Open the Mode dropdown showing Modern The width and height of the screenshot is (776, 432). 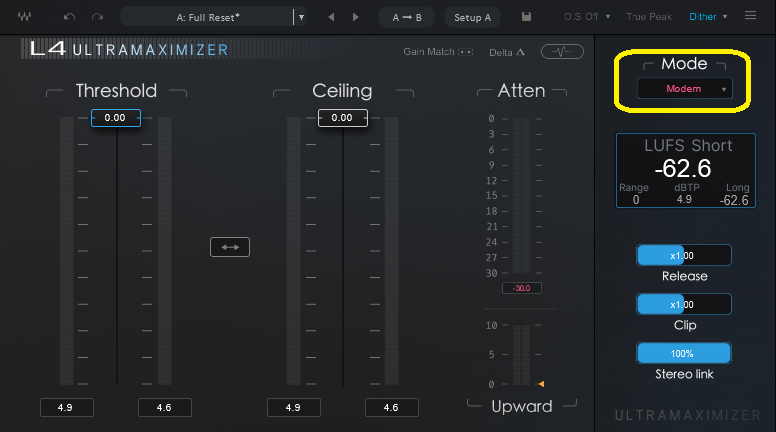(685, 89)
